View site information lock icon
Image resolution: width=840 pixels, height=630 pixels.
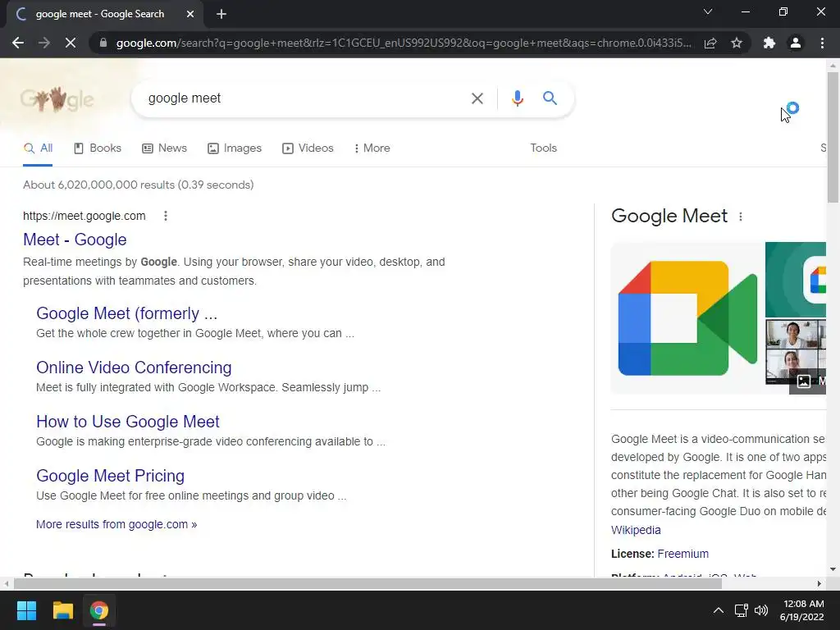(x=103, y=43)
